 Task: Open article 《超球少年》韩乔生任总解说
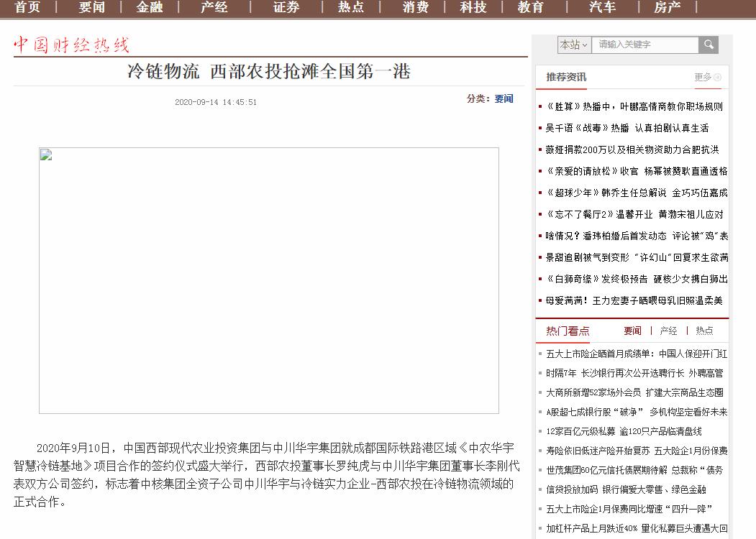coord(637,193)
